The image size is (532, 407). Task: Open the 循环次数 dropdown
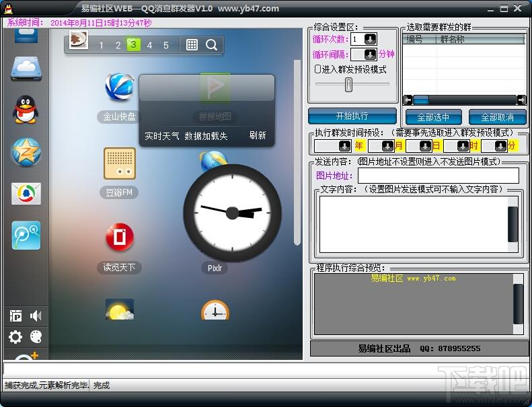click(x=370, y=39)
